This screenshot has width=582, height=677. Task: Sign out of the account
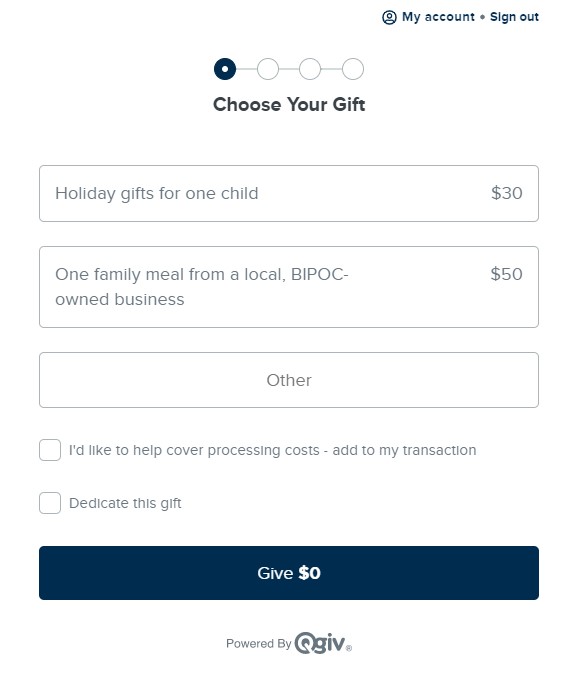(x=514, y=17)
